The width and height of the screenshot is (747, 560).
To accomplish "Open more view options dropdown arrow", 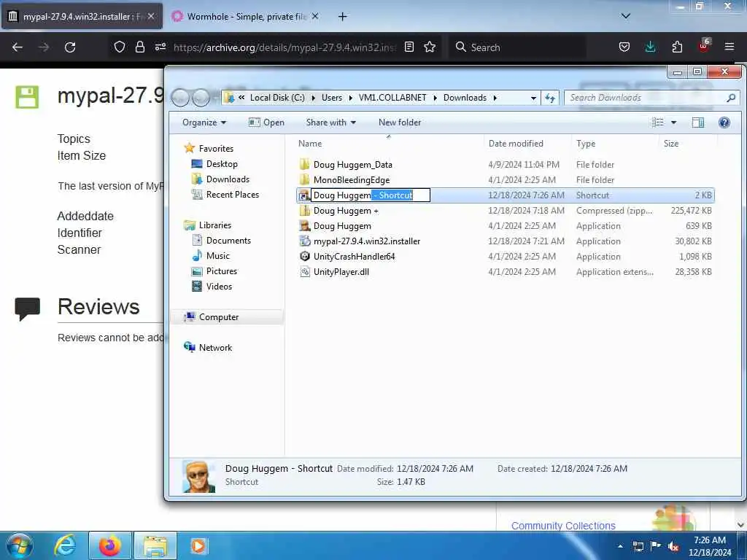I will coord(673,122).
